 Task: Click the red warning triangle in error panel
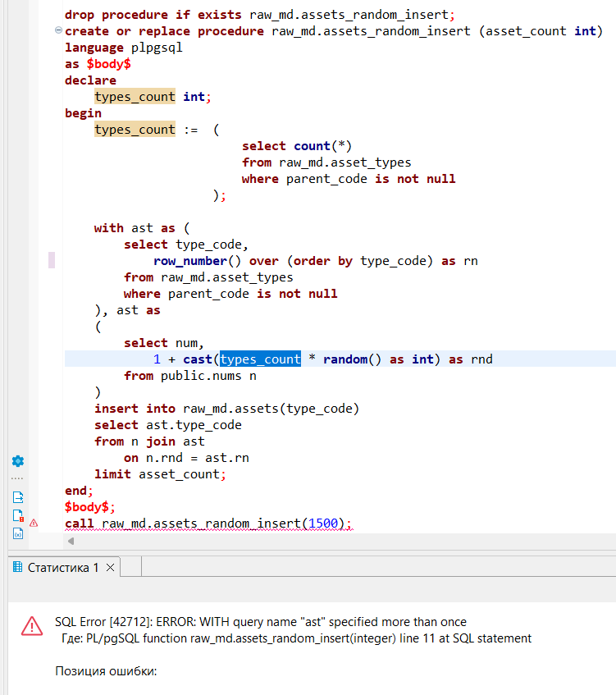[x=32, y=626]
